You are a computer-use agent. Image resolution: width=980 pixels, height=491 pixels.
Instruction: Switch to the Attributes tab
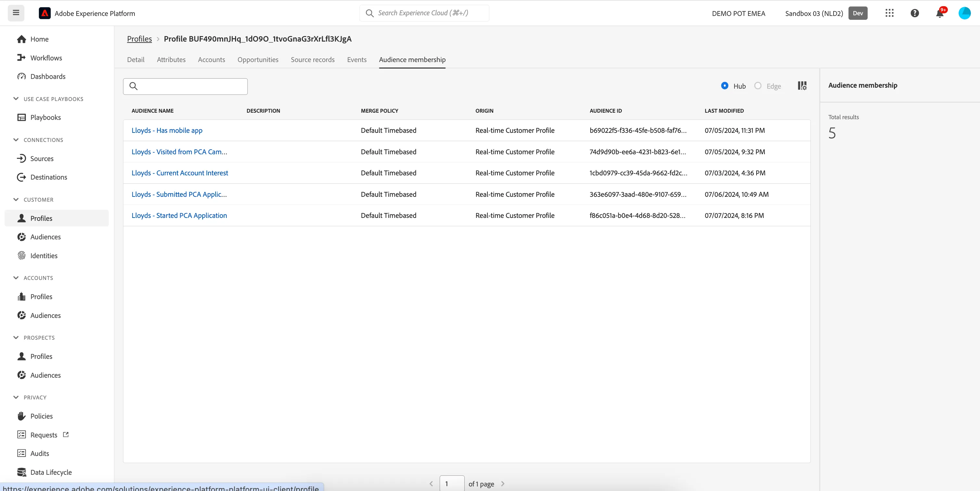[x=171, y=60]
